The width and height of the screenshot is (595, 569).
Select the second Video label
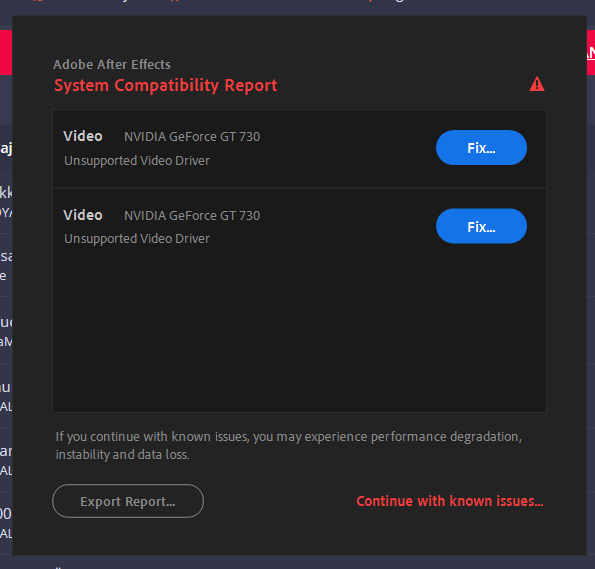pyautogui.click(x=83, y=215)
